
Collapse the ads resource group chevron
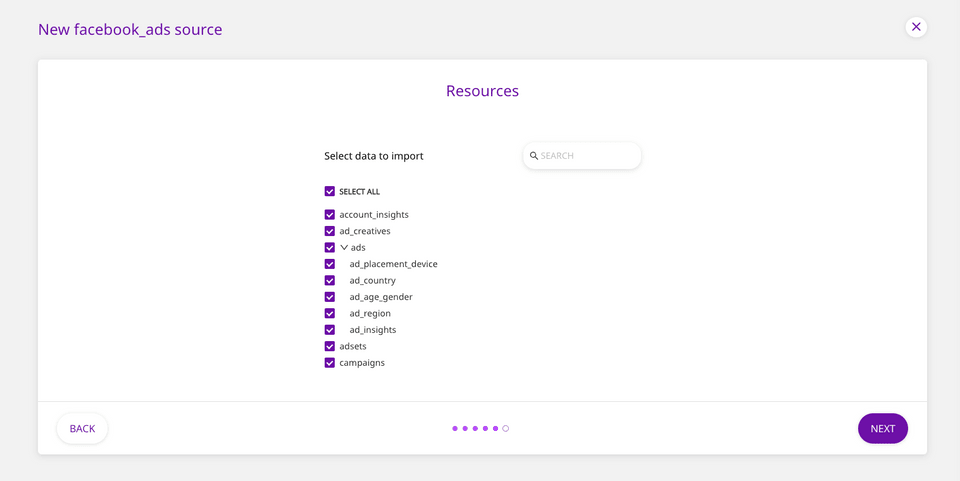click(344, 247)
